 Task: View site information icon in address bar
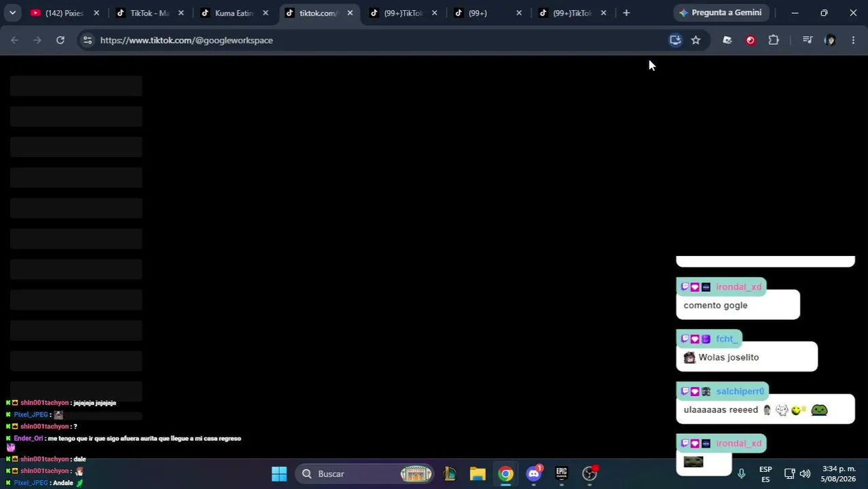(x=87, y=40)
